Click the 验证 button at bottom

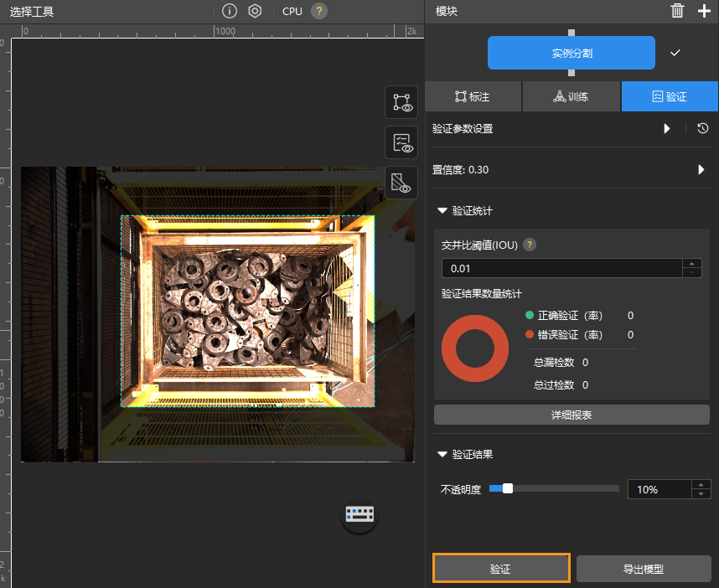[501, 569]
